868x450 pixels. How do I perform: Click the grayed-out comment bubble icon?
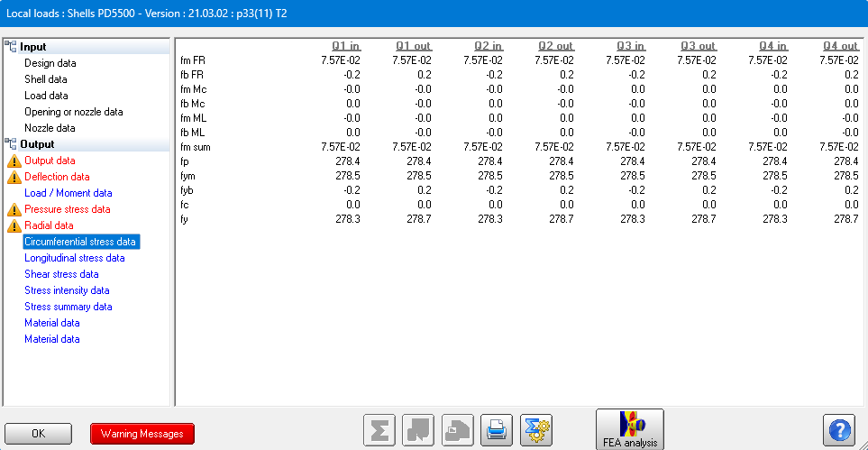tap(418, 430)
